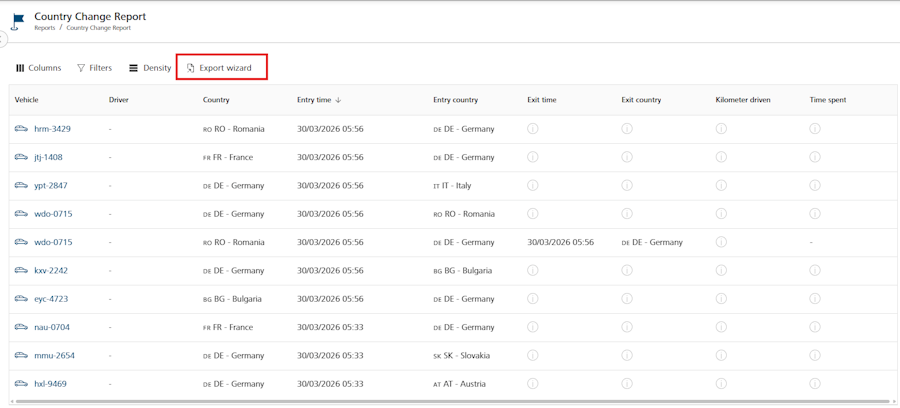Open wdo-0715 link in row with exit time
Viewport: 900px width, 408px height.
point(53,242)
